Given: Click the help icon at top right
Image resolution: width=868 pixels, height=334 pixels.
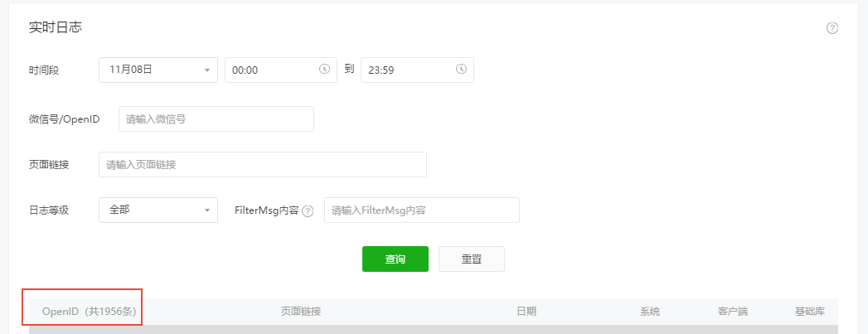Looking at the screenshot, I should pyautogui.click(x=832, y=28).
